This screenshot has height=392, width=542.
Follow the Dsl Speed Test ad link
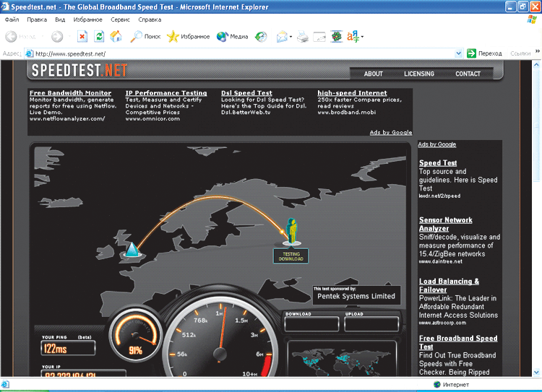tap(247, 93)
